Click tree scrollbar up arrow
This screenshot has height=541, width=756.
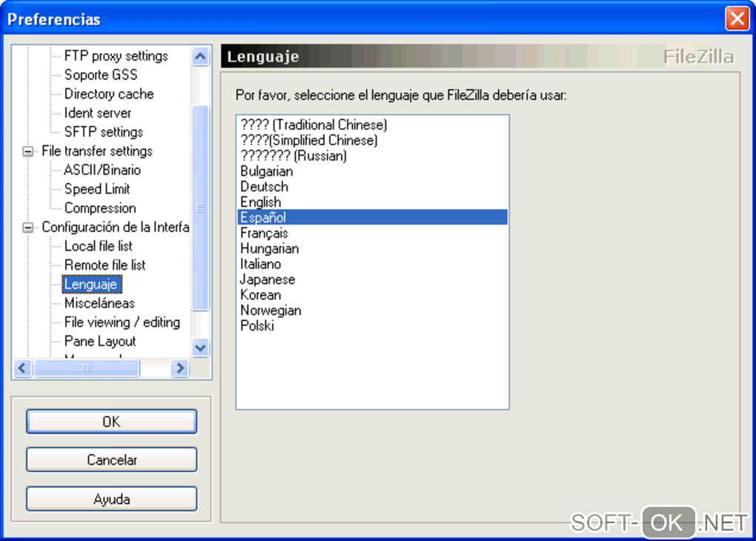pyautogui.click(x=201, y=56)
